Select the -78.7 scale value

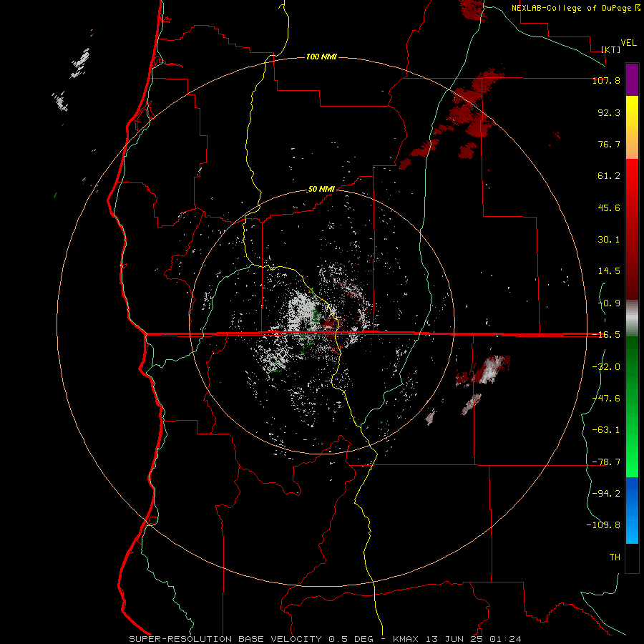click(606, 462)
